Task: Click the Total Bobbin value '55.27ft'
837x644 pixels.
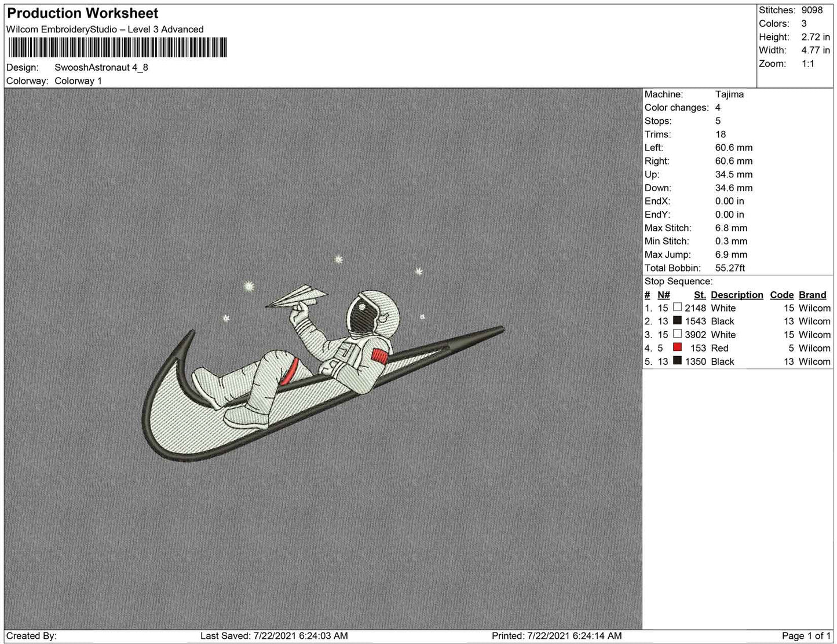Action: point(730,268)
